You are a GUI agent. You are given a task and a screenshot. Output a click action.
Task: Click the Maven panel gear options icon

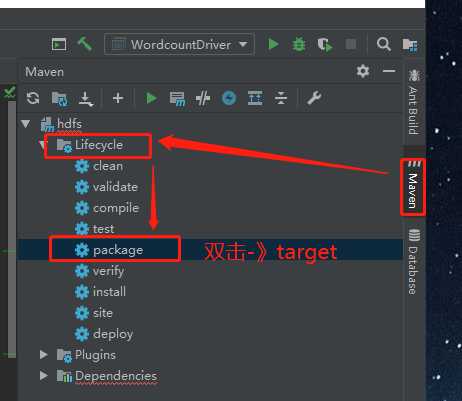tap(363, 71)
